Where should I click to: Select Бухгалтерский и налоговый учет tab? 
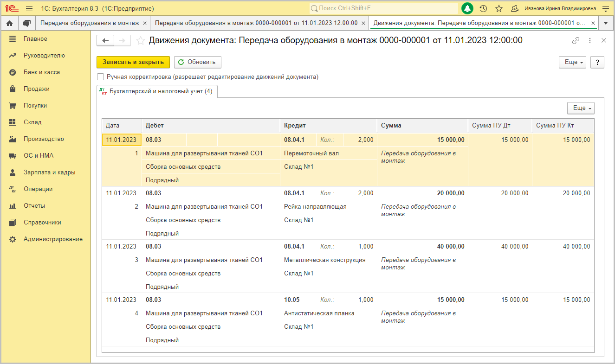[157, 91]
